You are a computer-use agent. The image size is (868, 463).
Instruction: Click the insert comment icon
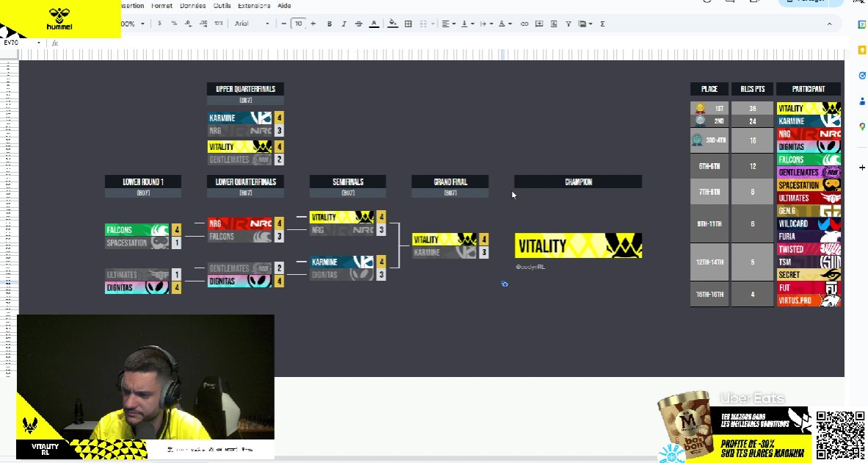pyautogui.click(x=539, y=24)
